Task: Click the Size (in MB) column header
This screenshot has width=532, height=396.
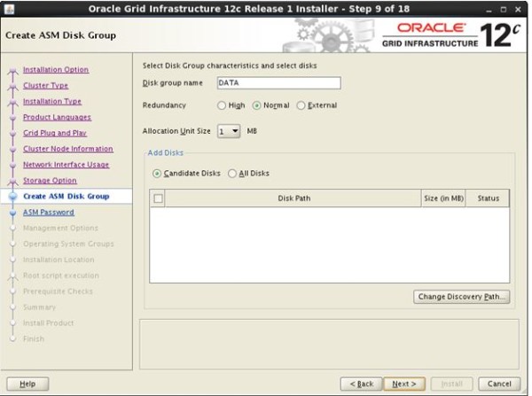Action: pyautogui.click(x=443, y=198)
